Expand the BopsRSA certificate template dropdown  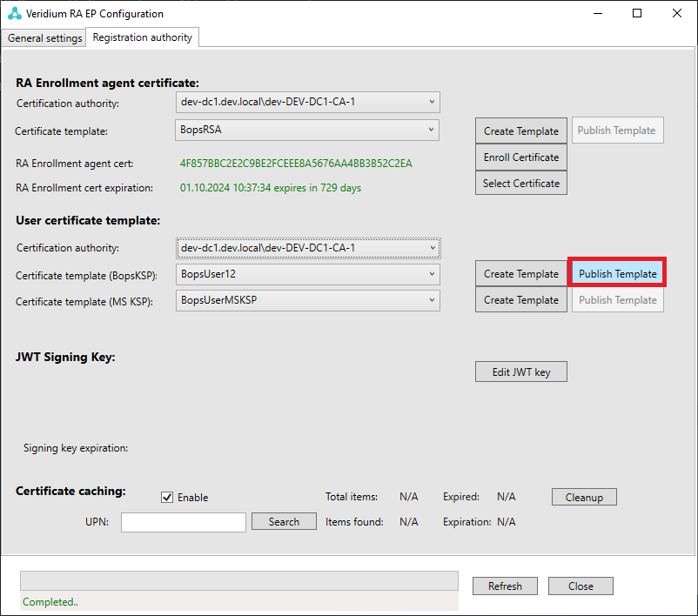307,131
